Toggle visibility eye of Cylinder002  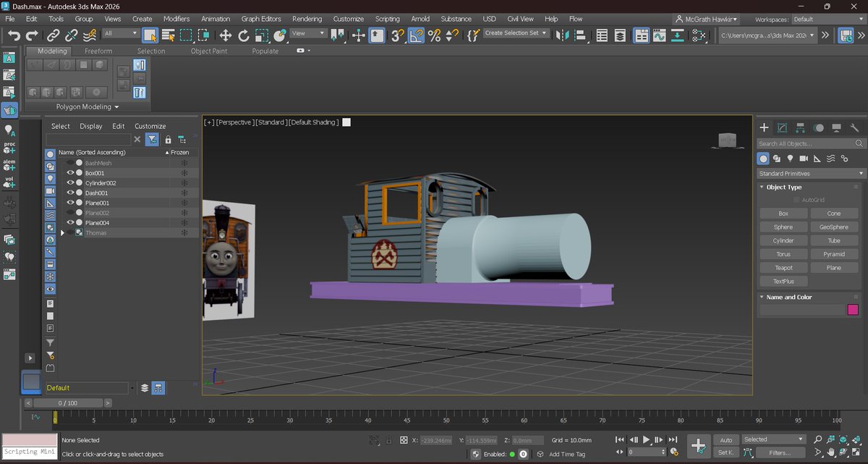coord(71,183)
